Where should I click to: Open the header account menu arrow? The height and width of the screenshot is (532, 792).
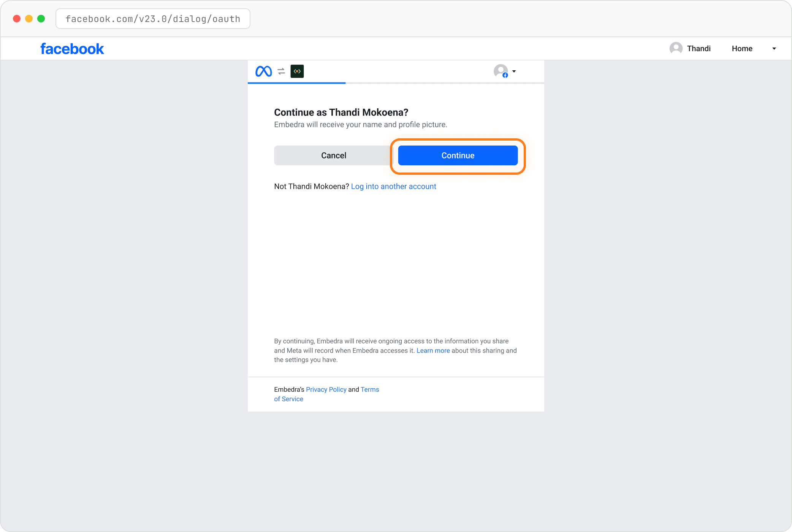[774, 49]
